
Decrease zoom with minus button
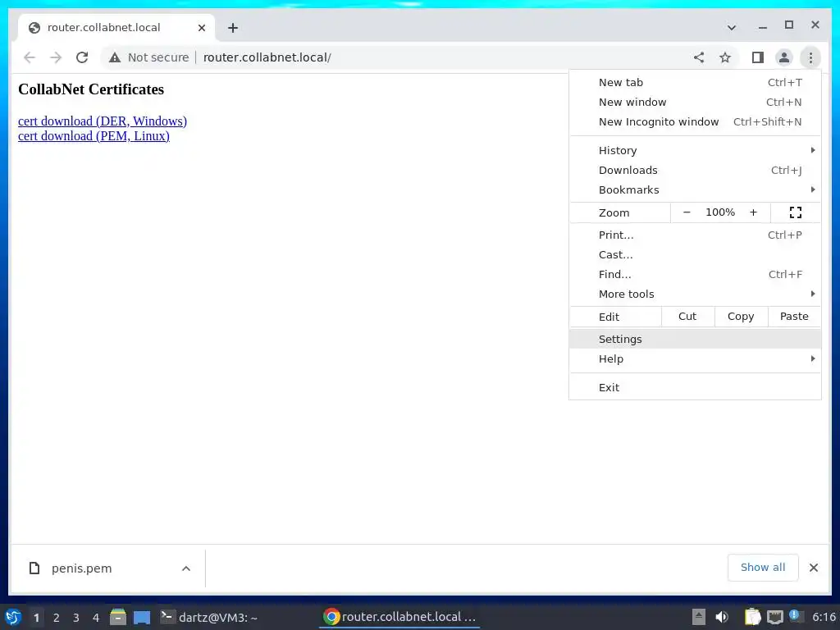(687, 212)
